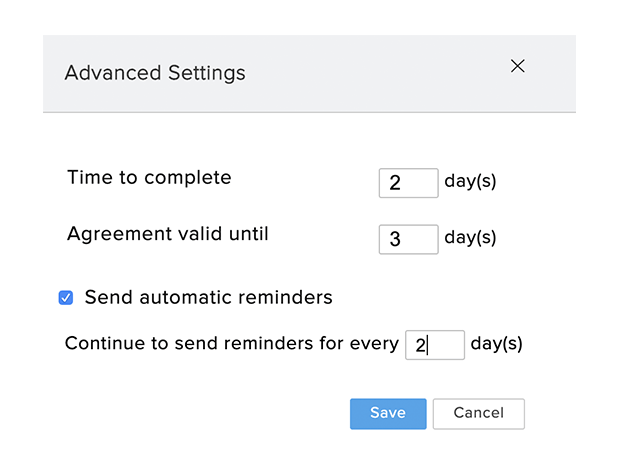617x461 pixels.
Task: Click the value 3 in the agreement validity box
Action: click(395, 240)
